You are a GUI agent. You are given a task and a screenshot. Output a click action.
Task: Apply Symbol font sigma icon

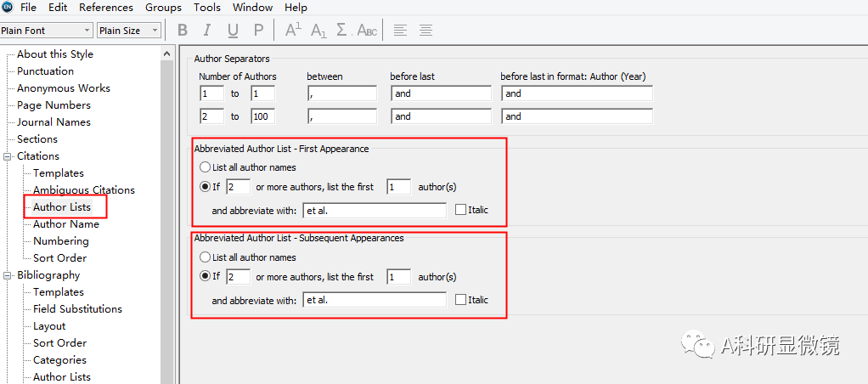pyautogui.click(x=342, y=31)
